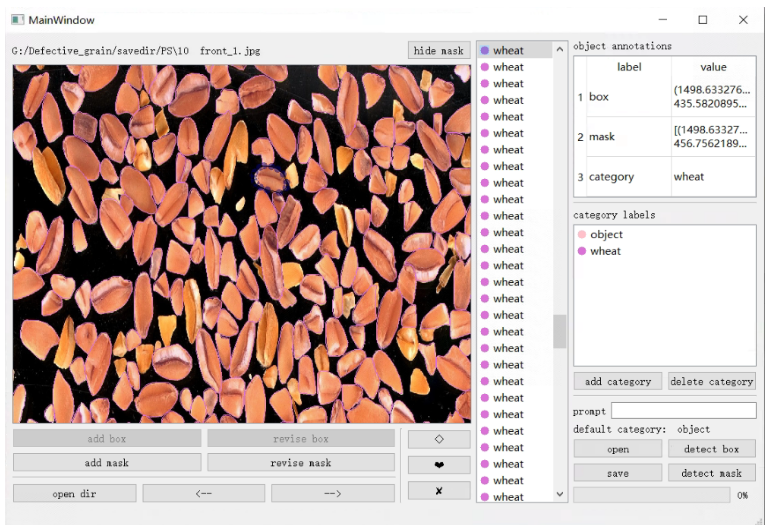Viewport: 771px width, 532px height.
Task: Click scroll down arrow of wheat list
Action: 560,494
